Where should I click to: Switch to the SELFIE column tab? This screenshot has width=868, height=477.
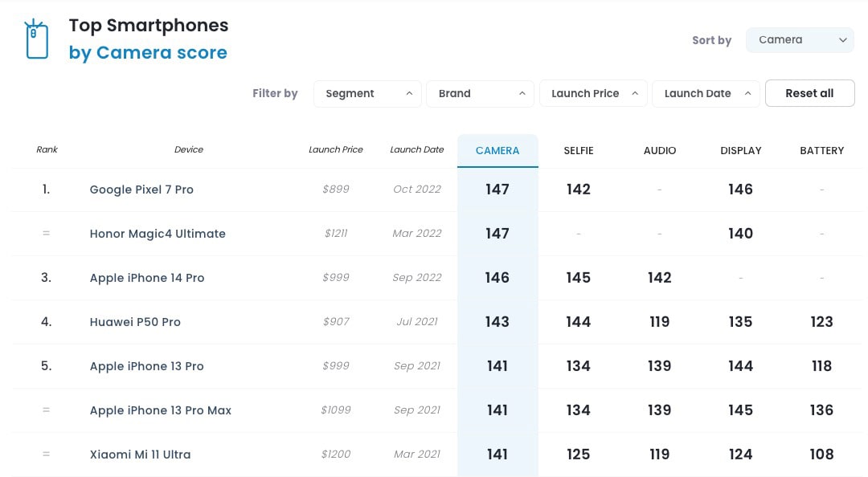[579, 150]
